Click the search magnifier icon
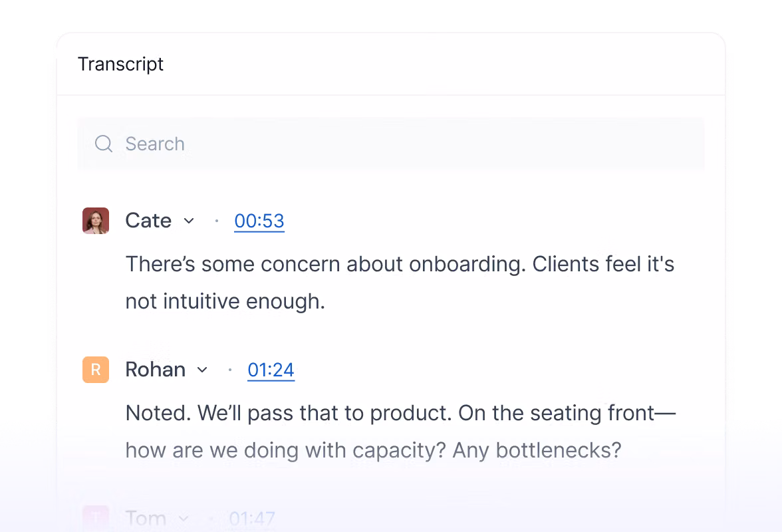 click(104, 144)
